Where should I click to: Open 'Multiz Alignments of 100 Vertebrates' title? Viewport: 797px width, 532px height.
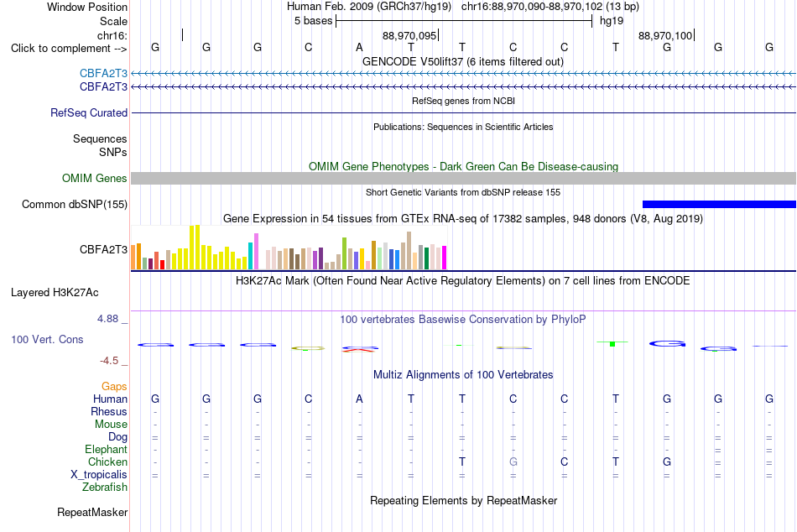click(x=463, y=375)
